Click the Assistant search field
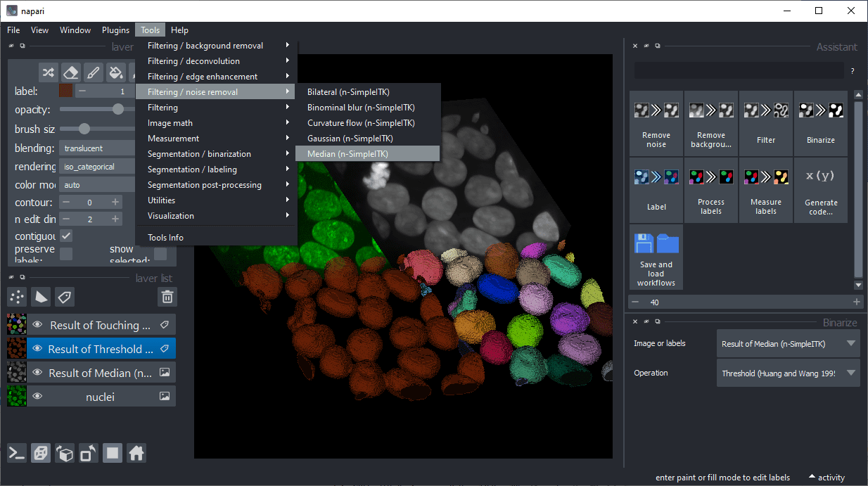 pyautogui.click(x=739, y=70)
